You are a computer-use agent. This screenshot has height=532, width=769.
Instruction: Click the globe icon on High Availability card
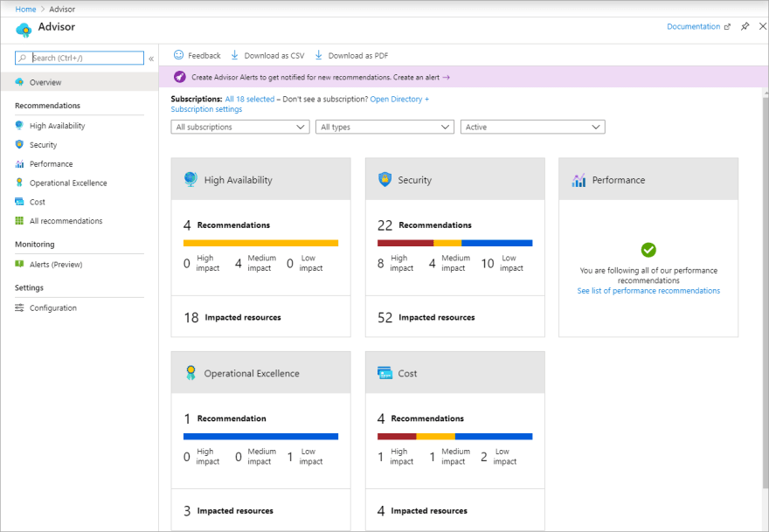point(191,179)
